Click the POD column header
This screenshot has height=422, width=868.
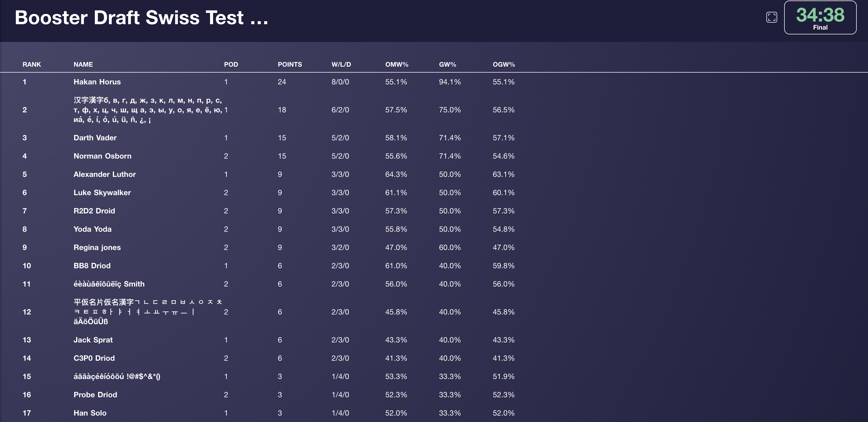tap(231, 65)
